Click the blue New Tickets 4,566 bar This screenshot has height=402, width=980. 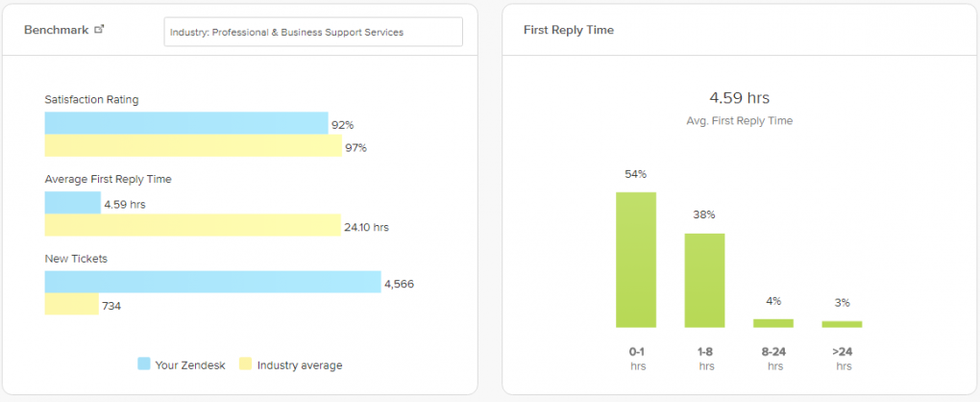[x=212, y=282]
